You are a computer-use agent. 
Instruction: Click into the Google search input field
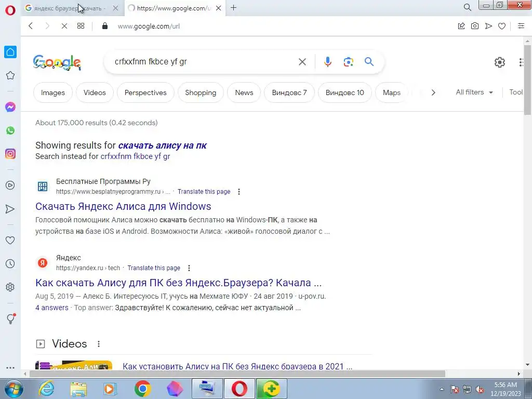click(204, 62)
